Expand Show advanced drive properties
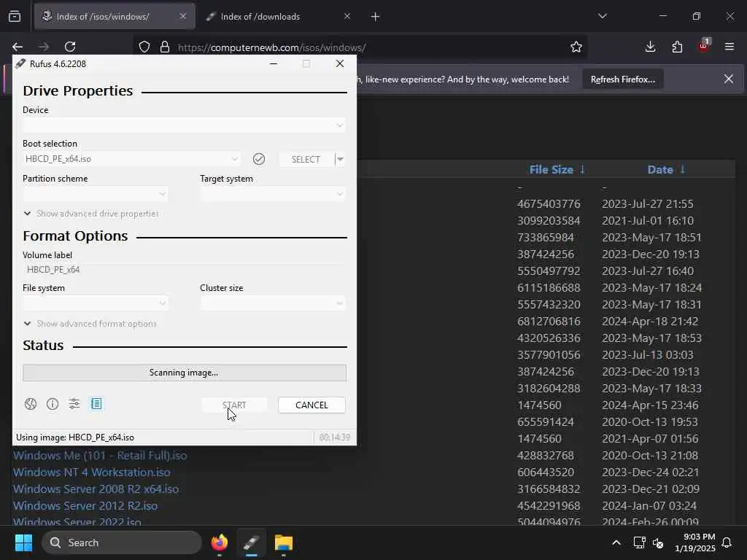The height and width of the screenshot is (560, 747). 91,214
